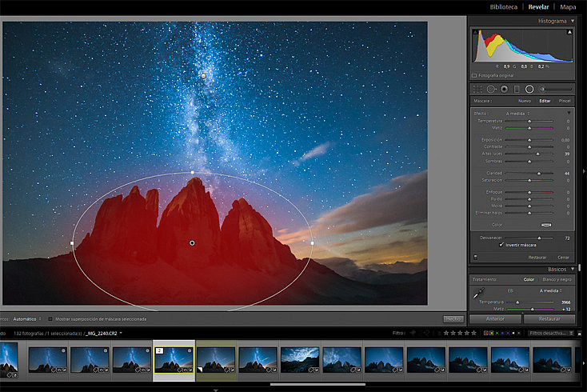This screenshot has width=587, height=392.
Task: Select the Red eye correction tool
Action: click(x=505, y=89)
